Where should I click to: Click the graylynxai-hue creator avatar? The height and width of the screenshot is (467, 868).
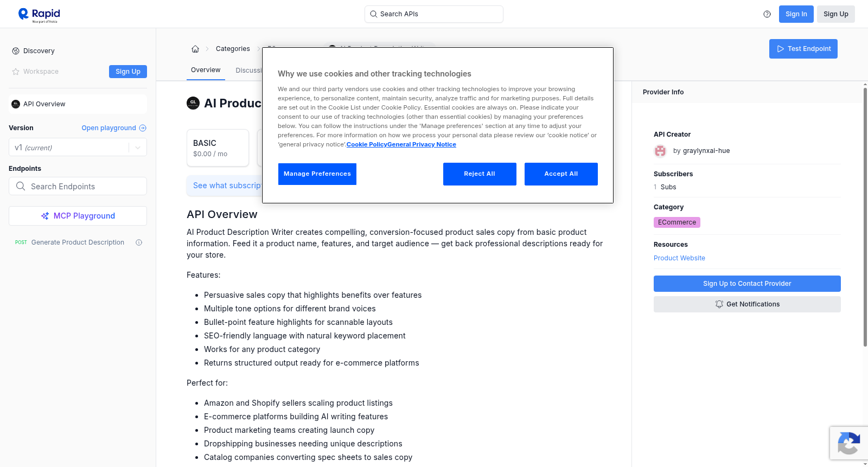click(660, 151)
